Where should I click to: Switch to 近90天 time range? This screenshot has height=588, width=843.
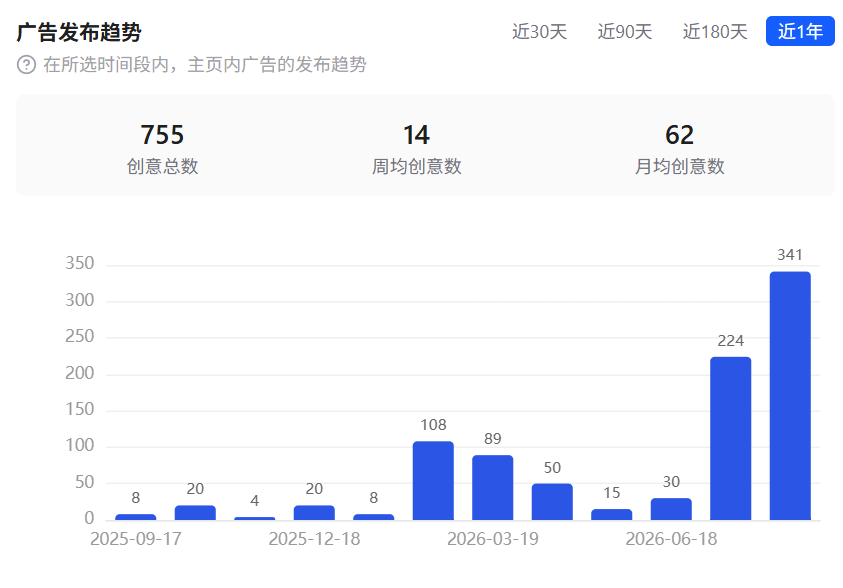625,32
